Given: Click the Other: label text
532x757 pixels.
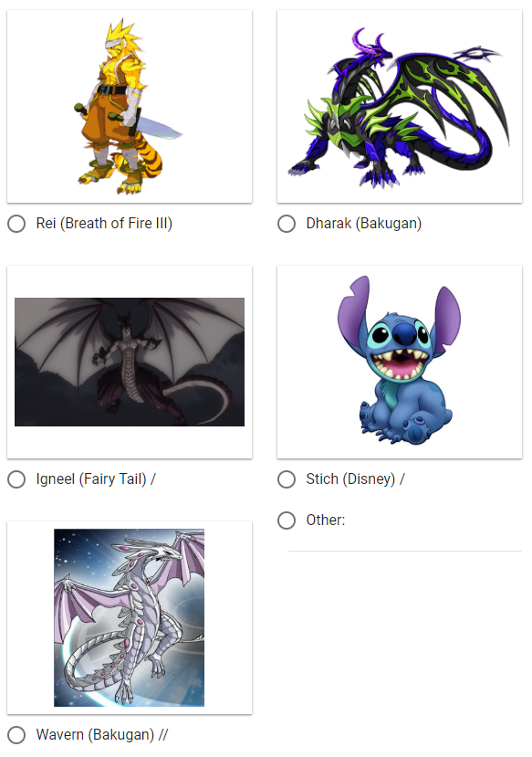Looking at the screenshot, I should [326, 520].
